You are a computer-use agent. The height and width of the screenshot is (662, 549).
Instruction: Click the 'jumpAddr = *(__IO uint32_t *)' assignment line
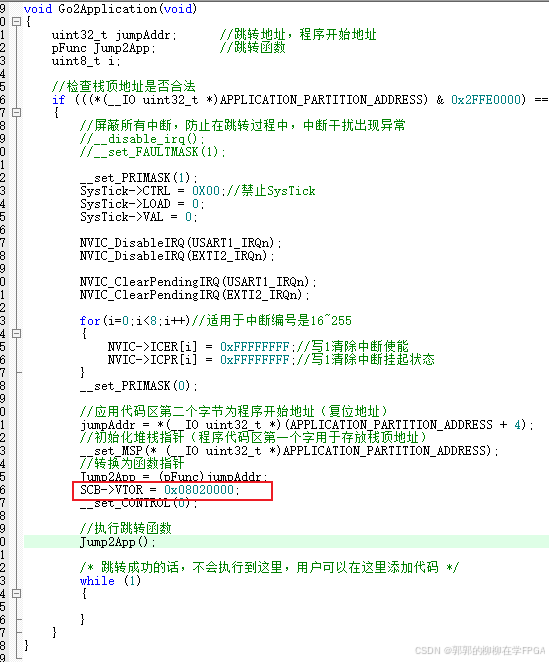click(307, 425)
